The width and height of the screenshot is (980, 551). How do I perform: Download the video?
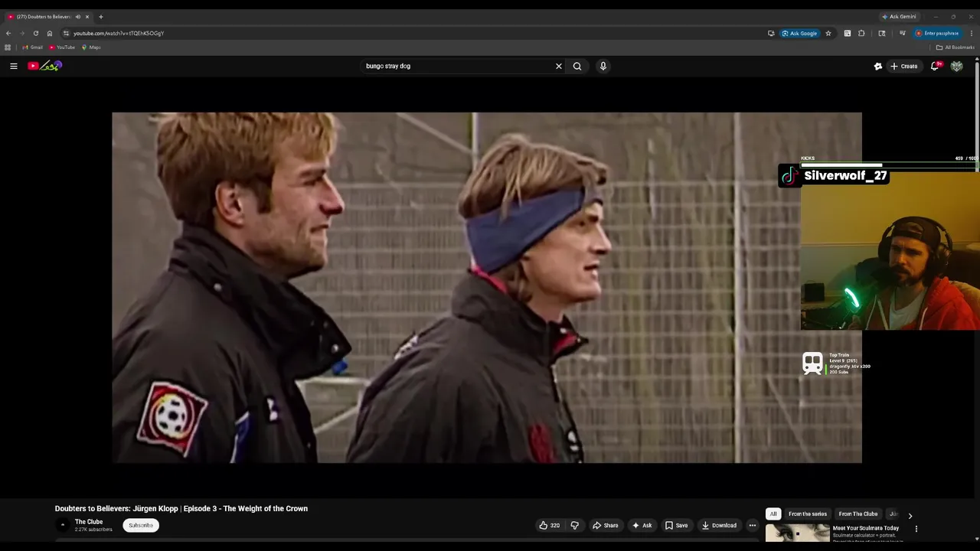point(719,525)
